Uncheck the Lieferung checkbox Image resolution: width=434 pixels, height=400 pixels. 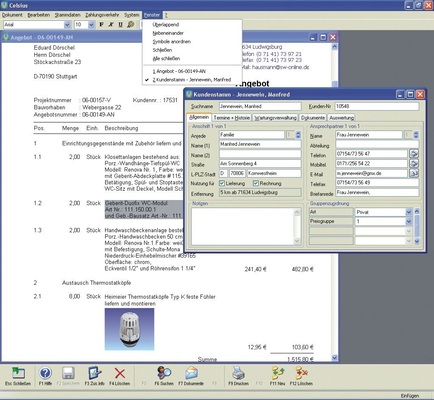[222, 183]
